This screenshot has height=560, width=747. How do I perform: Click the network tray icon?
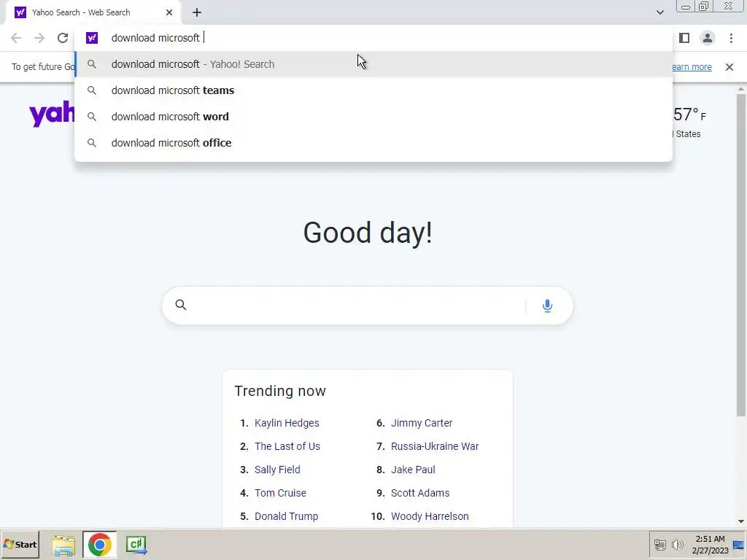659,545
